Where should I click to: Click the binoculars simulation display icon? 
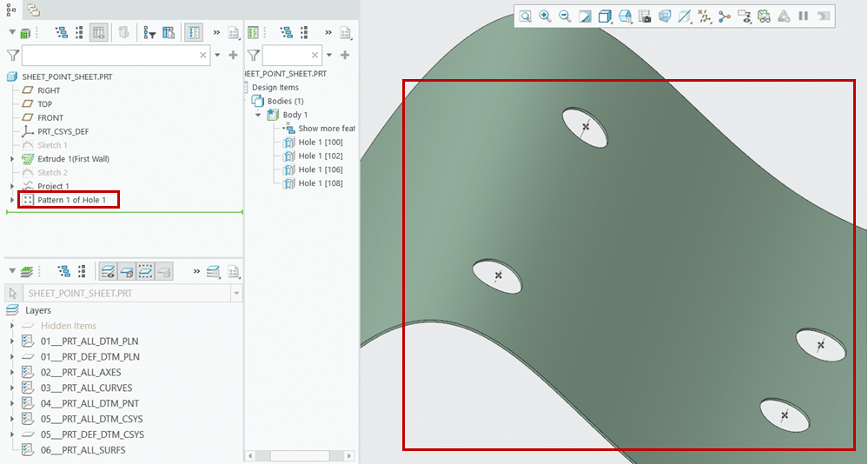(764, 16)
